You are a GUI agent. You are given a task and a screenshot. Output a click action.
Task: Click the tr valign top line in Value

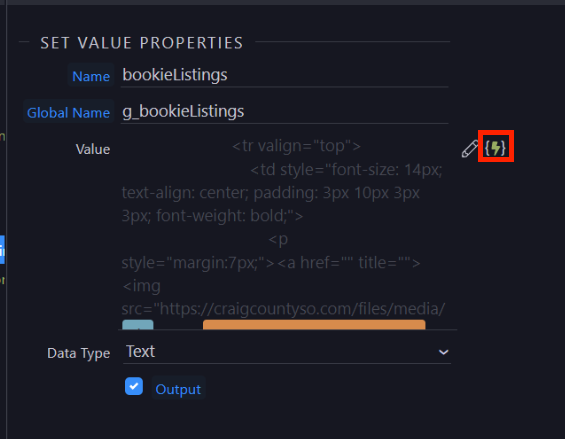tap(296, 146)
